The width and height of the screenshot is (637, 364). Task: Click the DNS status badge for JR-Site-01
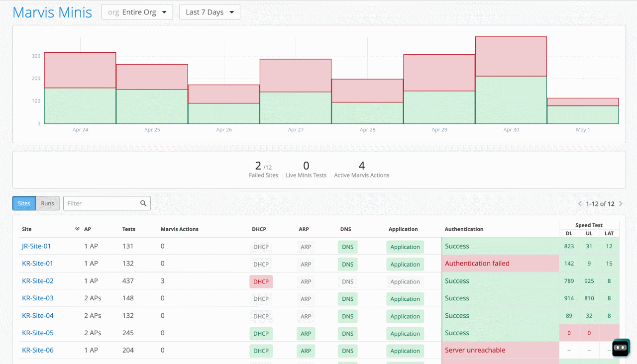(347, 247)
